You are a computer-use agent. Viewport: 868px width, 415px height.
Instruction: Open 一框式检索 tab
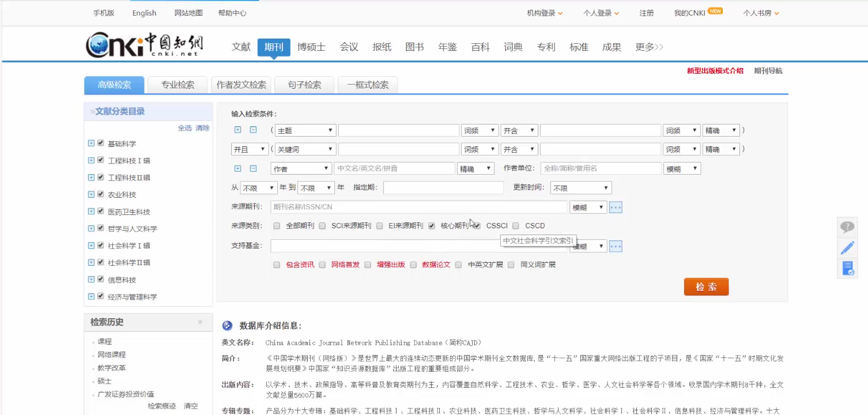click(368, 85)
